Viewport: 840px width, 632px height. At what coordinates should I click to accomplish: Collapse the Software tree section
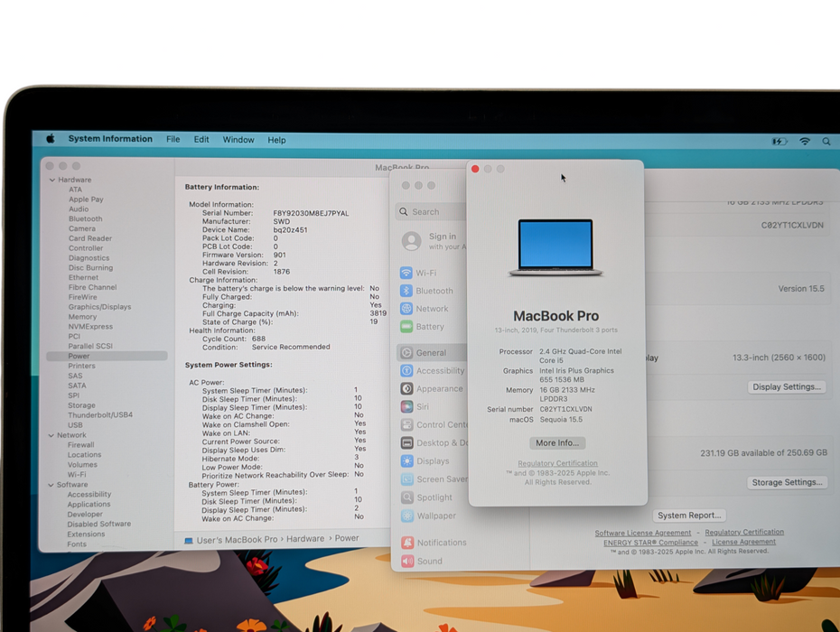pyautogui.click(x=51, y=485)
